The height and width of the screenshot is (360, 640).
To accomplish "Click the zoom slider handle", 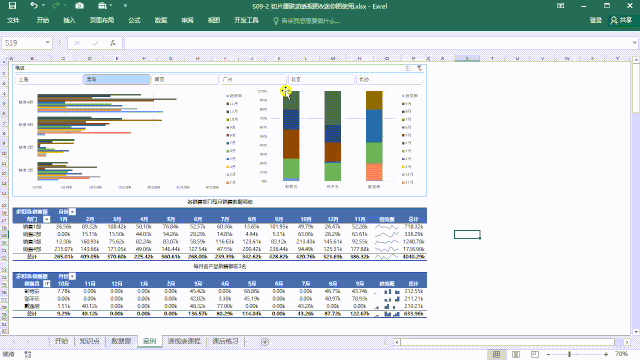I will (569, 354).
